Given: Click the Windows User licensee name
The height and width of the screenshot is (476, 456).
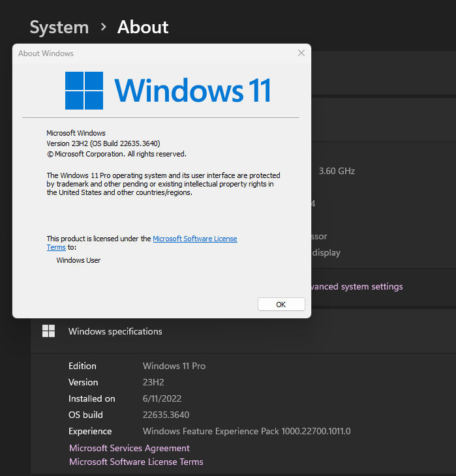Looking at the screenshot, I should pyautogui.click(x=78, y=260).
